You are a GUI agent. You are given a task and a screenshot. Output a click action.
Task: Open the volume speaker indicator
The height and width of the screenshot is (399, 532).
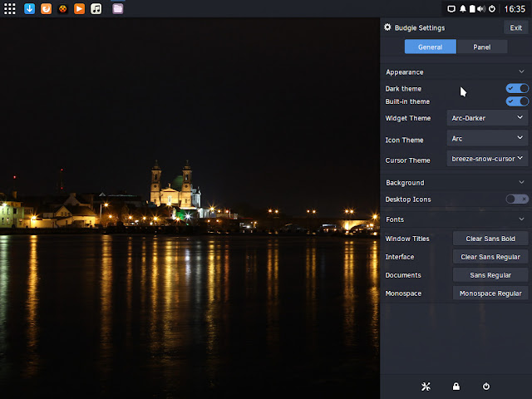point(481,9)
